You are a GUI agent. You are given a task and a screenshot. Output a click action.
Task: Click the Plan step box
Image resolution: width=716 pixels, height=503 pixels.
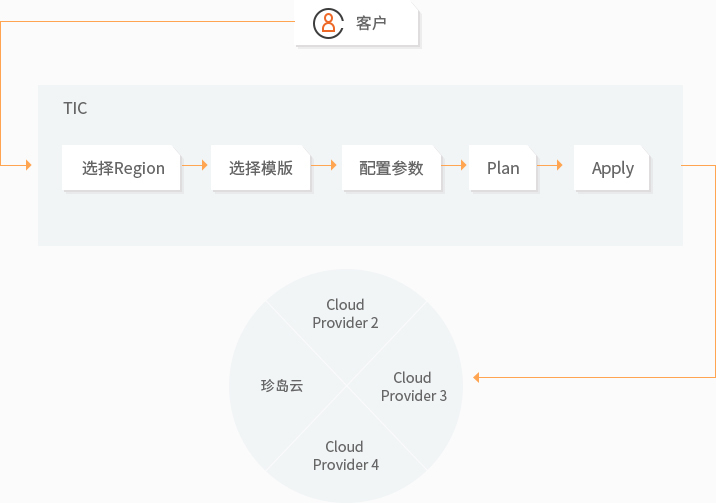(x=503, y=168)
